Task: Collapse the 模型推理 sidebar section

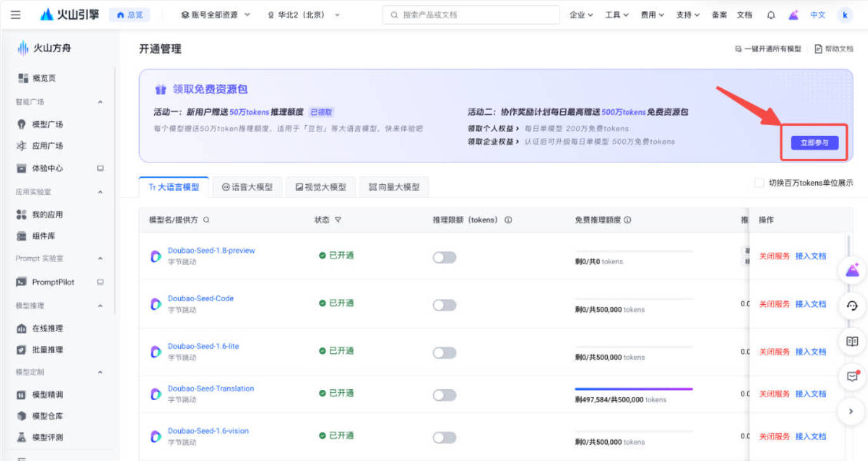Action: pos(100,305)
